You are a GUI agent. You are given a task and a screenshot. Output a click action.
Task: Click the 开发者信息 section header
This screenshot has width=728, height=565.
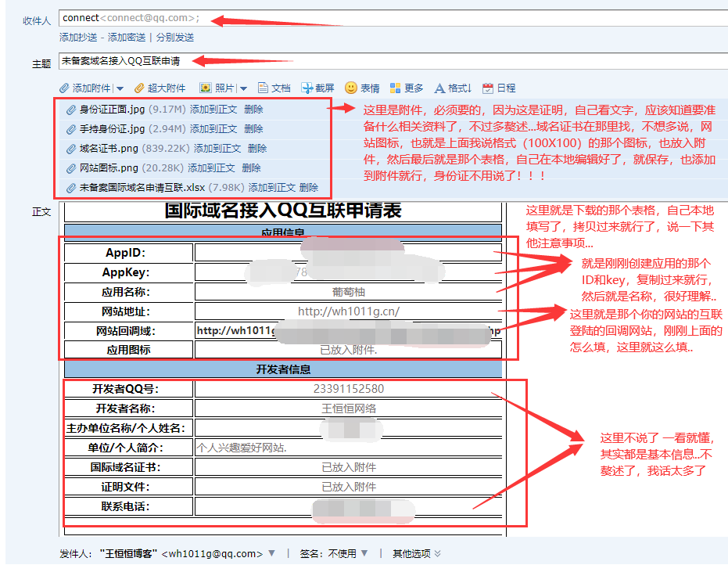coord(283,369)
